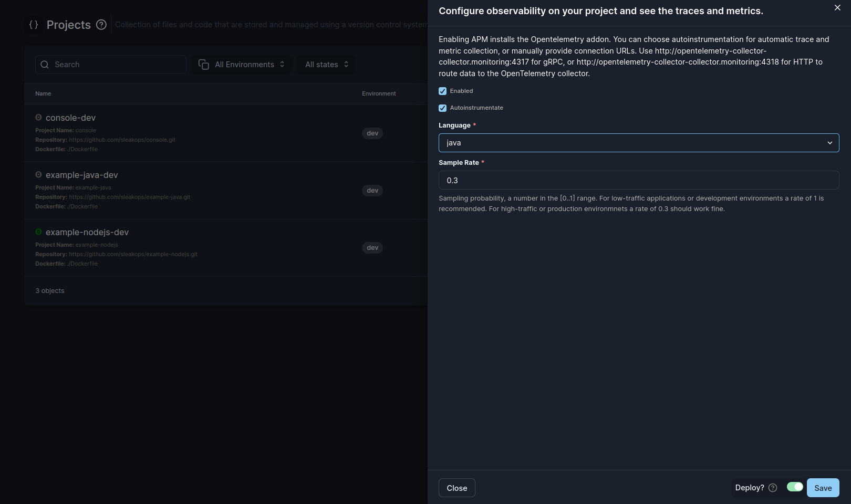Open the Deploy? help icon

click(773, 488)
